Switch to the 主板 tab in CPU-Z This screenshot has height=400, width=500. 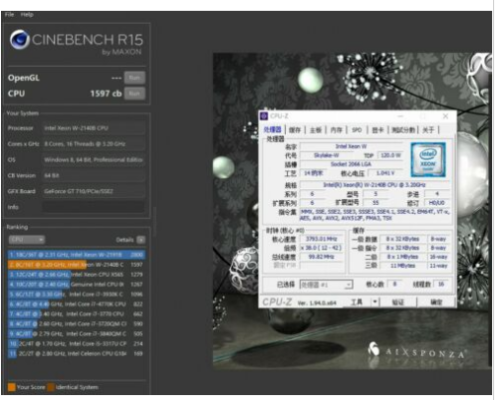(315, 130)
